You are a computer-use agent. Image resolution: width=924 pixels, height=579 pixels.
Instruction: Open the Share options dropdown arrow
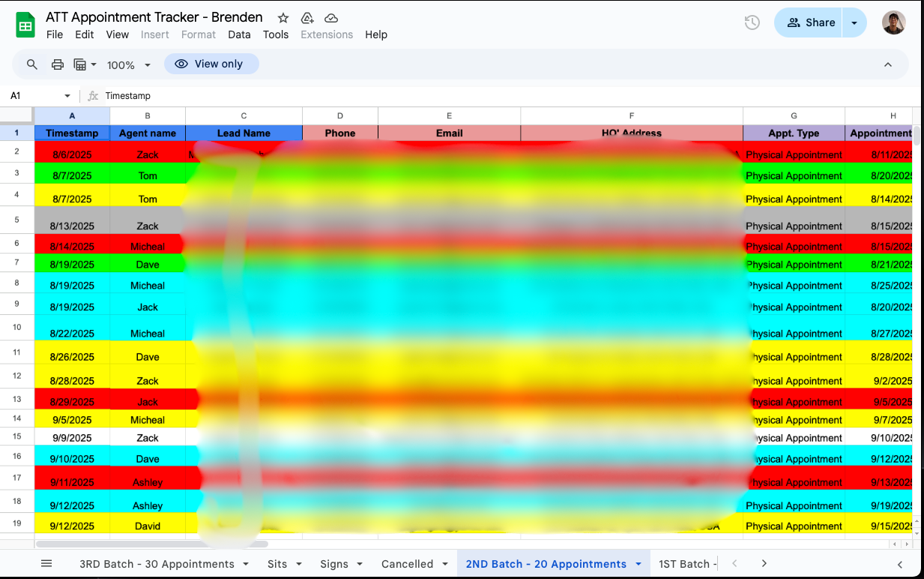pos(854,22)
